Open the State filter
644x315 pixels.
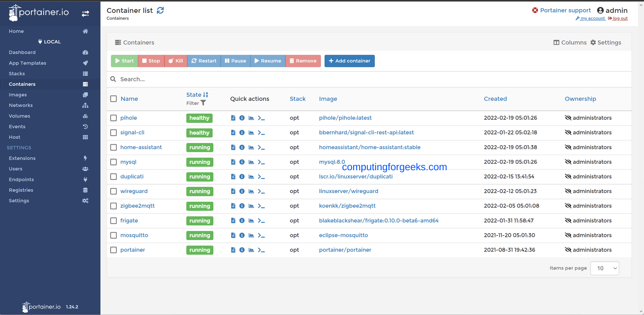pyautogui.click(x=202, y=103)
